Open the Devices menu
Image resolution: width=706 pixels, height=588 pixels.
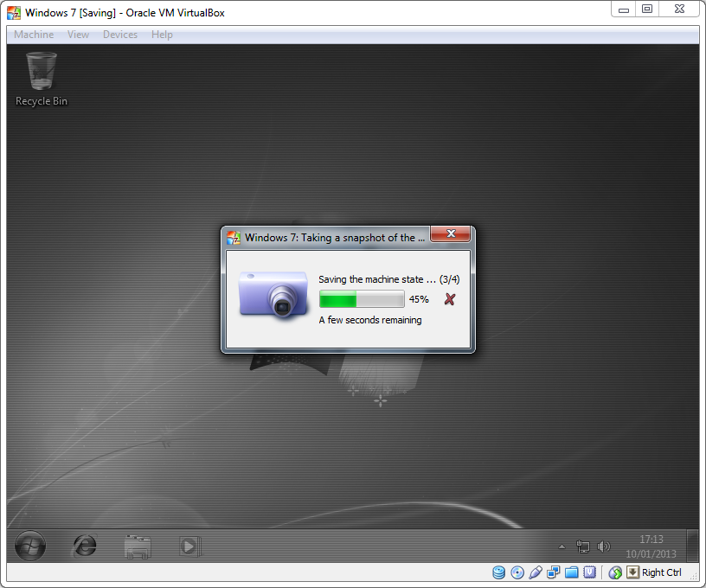[119, 35]
